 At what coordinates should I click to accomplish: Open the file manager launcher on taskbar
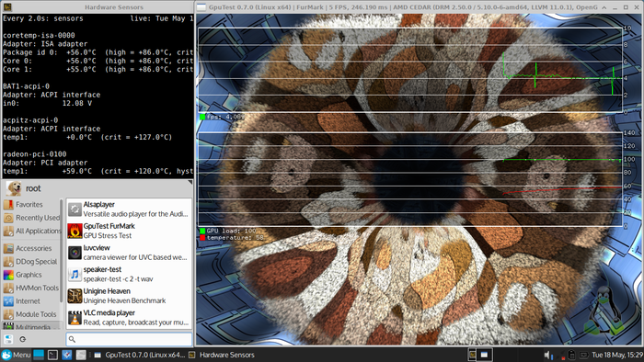pyautogui.click(x=81, y=355)
